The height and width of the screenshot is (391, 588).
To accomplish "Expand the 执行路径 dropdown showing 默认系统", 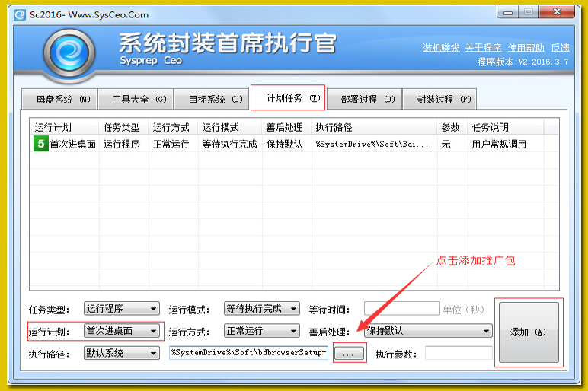I will click(x=122, y=353).
